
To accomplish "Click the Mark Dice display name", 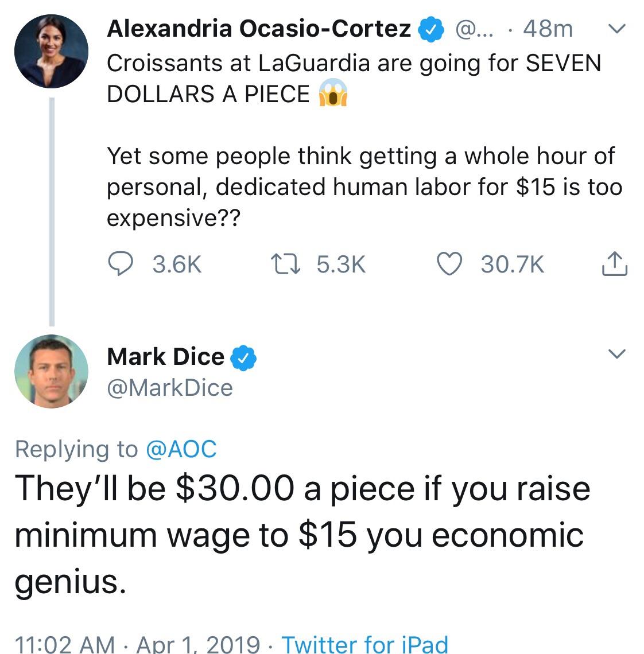I will (166, 357).
